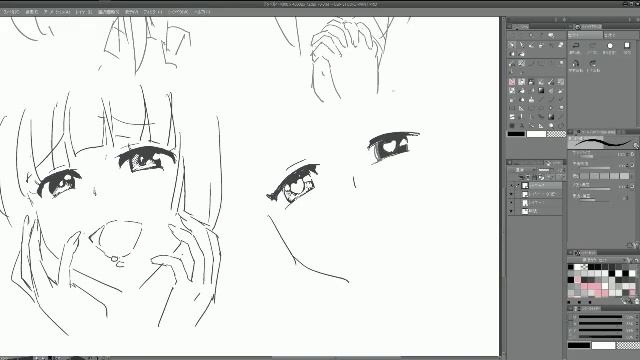Screen dimensions: 640x360
Task: Select the horizontal-striped tool icon in tool grid
Action: [512, 117]
